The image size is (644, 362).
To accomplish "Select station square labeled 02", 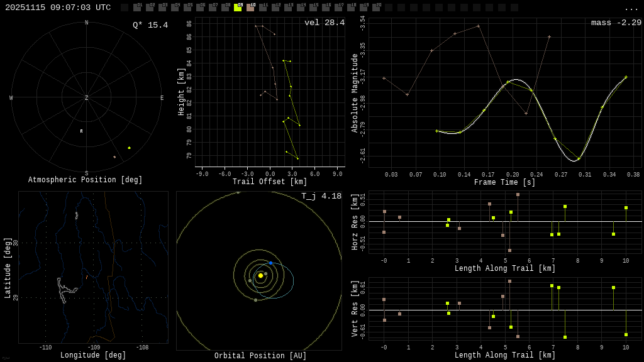I will pos(150,8).
